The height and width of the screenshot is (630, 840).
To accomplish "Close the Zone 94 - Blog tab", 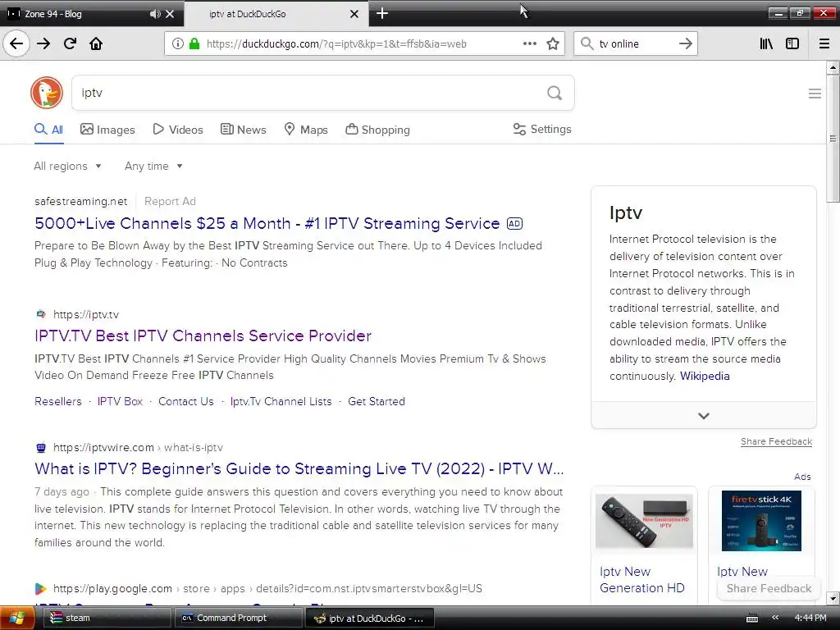I will (170, 14).
